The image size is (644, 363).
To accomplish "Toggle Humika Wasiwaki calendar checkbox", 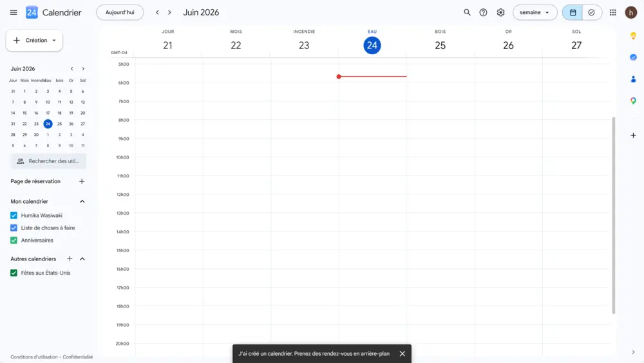I will (x=14, y=215).
